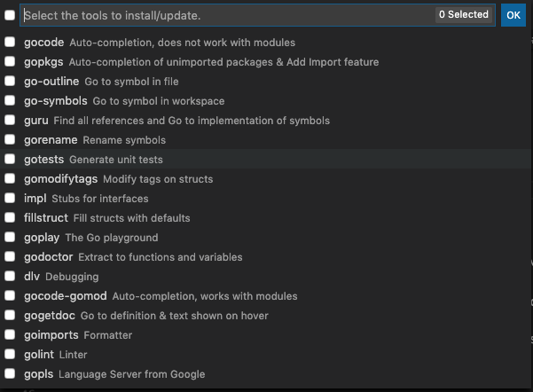
Task: Confirm selection with the OK button
Action: (x=513, y=15)
